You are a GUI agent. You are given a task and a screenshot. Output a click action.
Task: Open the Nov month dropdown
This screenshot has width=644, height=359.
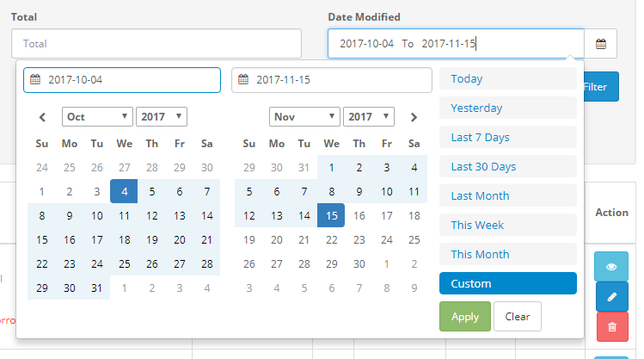click(x=304, y=117)
